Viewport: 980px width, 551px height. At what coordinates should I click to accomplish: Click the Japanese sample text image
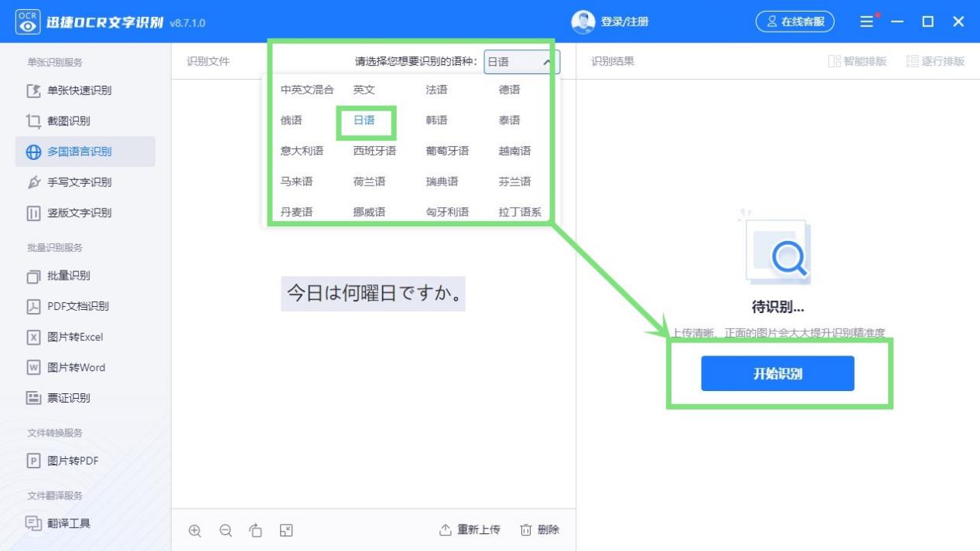tap(373, 294)
